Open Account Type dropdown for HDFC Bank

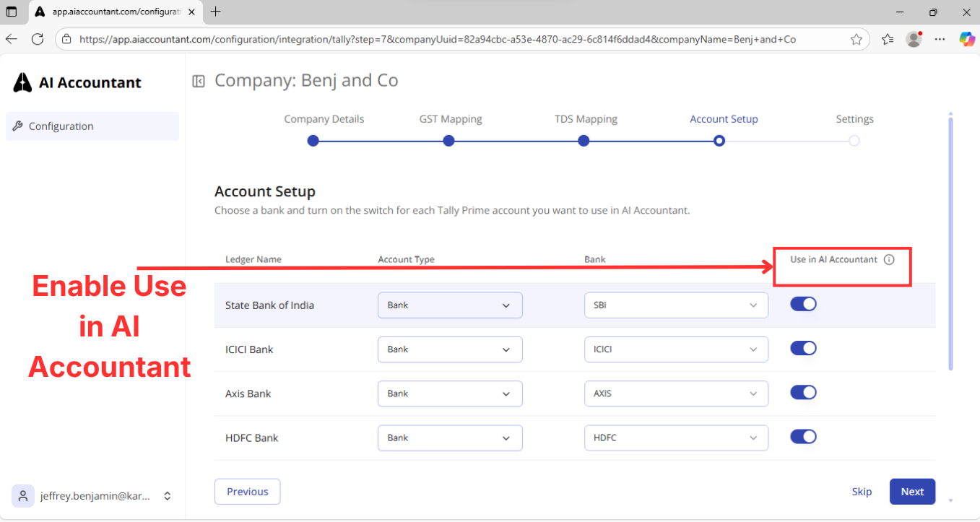pos(450,438)
